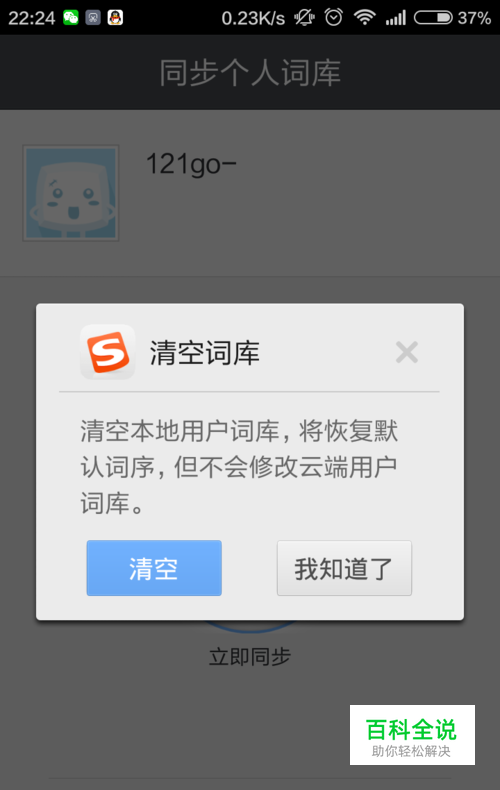Tap the 百科全说 watermark badge
This screenshot has width=500, height=790.
click(412, 735)
